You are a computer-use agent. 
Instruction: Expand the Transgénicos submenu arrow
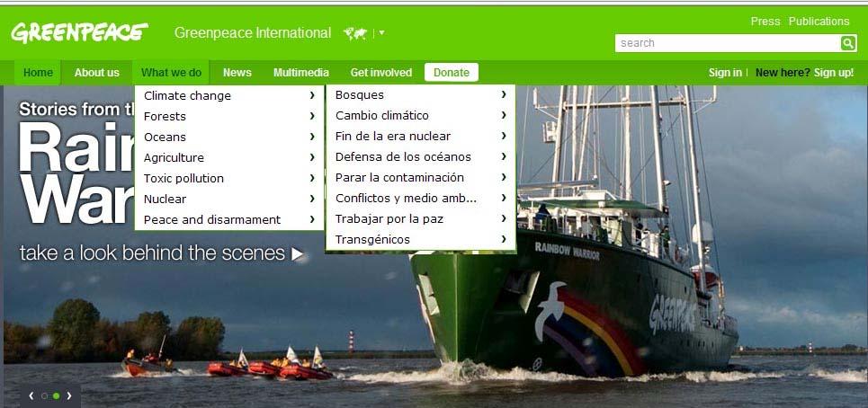pyautogui.click(x=504, y=239)
